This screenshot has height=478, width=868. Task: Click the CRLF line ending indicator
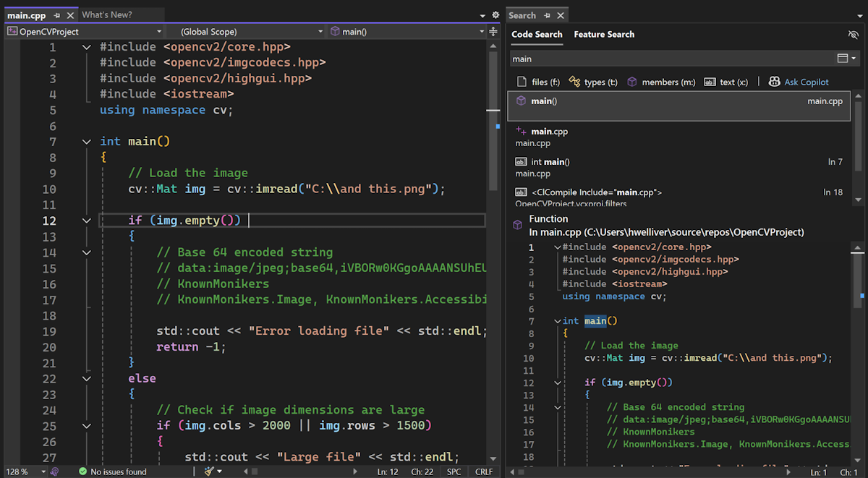click(x=483, y=471)
